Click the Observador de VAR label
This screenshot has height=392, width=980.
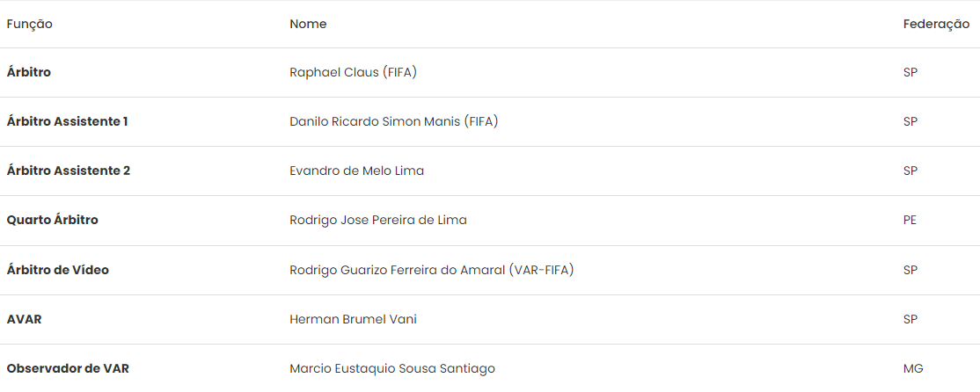pyautogui.click(x=68, y=368)
